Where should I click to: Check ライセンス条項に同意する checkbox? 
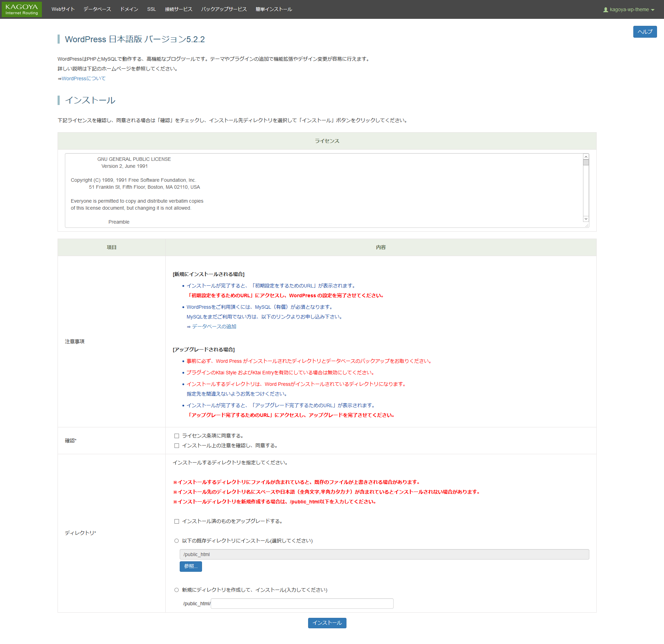tap(177, 436)
